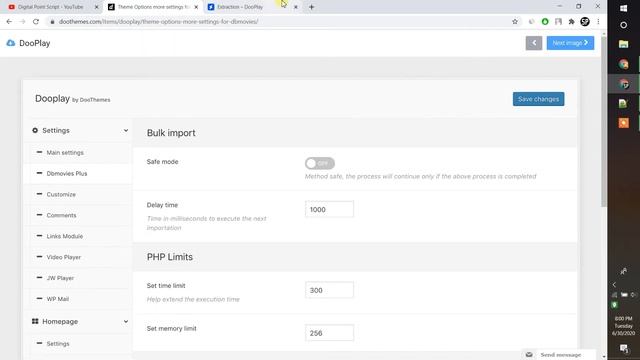Open Chrome three-dot menu
The height and width of the screenshot is (360, 640).
click(598, 22)
